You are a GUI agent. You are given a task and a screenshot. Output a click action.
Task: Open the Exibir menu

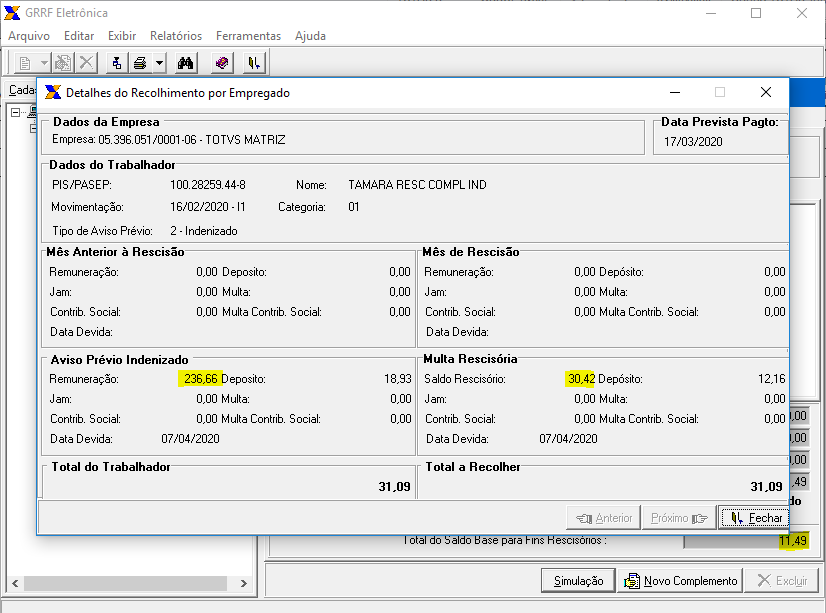pos(122,36)
